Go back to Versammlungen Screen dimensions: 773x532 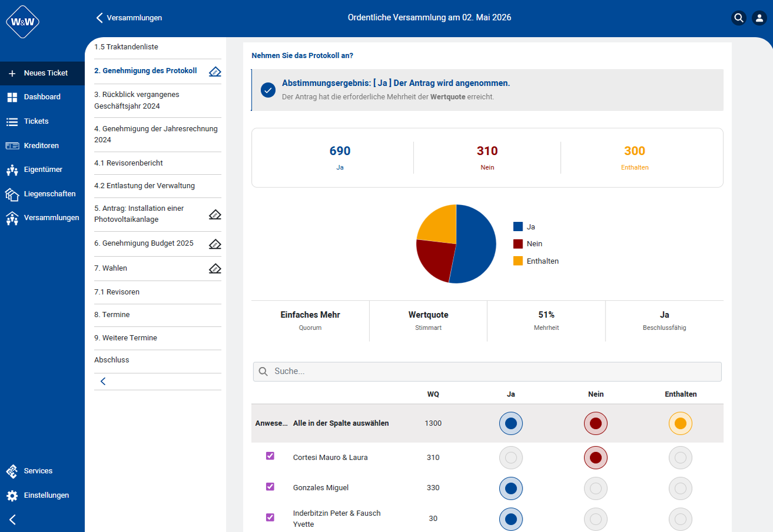tap(129, 18)
